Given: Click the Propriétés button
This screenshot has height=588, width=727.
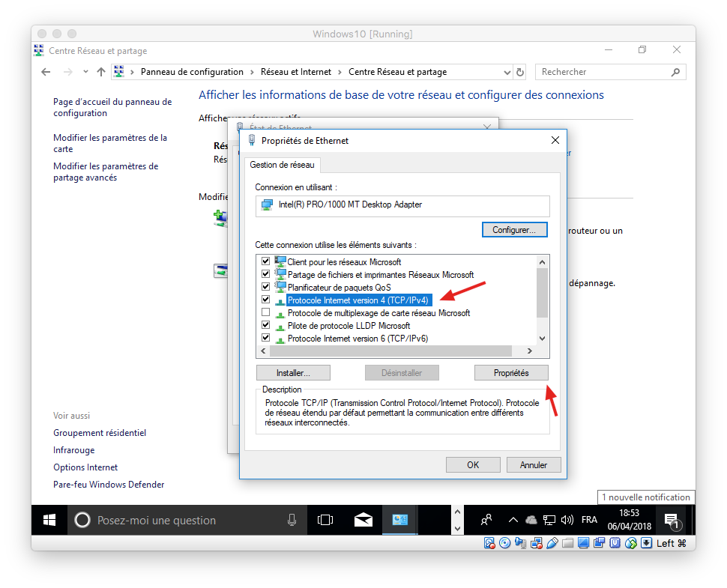Looking at the screenshot, I should click(511, 373).
